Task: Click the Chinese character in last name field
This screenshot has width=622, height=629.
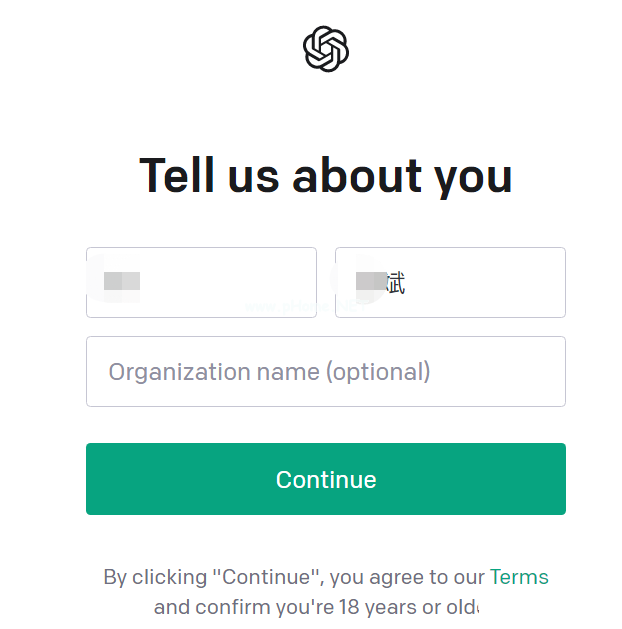Action: [x=395, y=283]
